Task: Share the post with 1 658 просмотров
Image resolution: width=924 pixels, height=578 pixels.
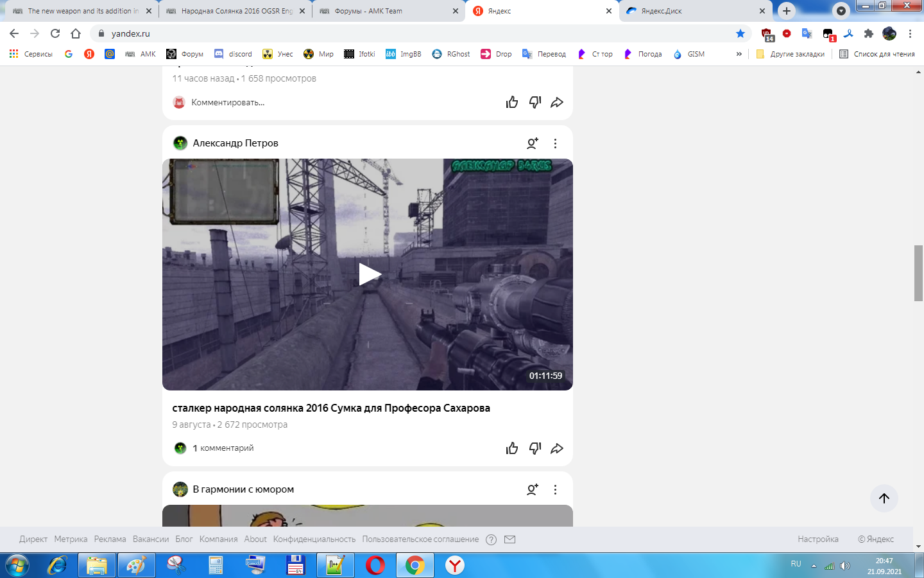Action: click(557, 102)
